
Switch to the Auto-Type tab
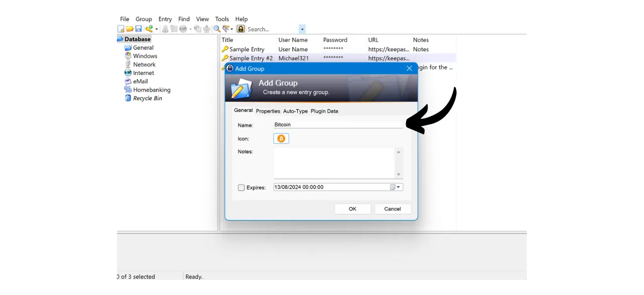[x=295, y=111]
